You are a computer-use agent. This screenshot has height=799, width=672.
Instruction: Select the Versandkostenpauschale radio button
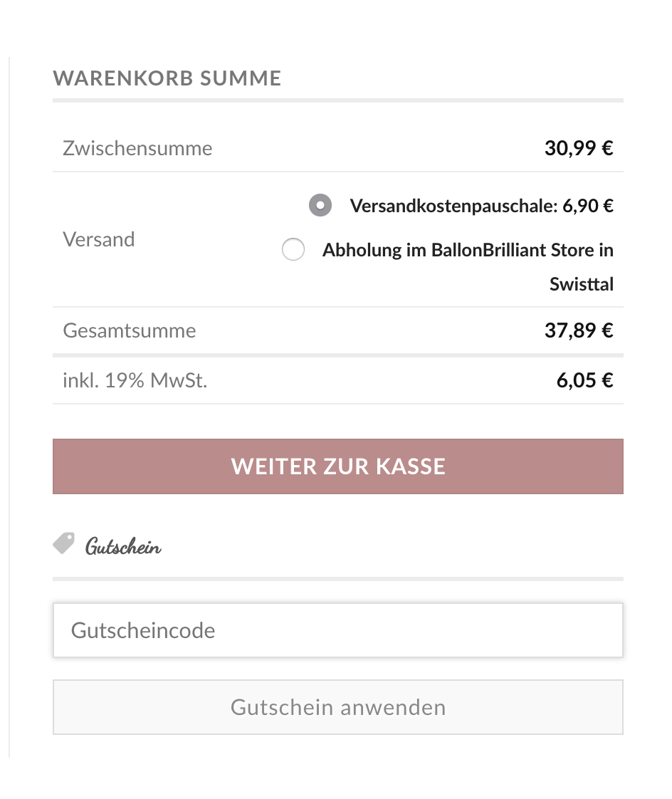[320, 206]
